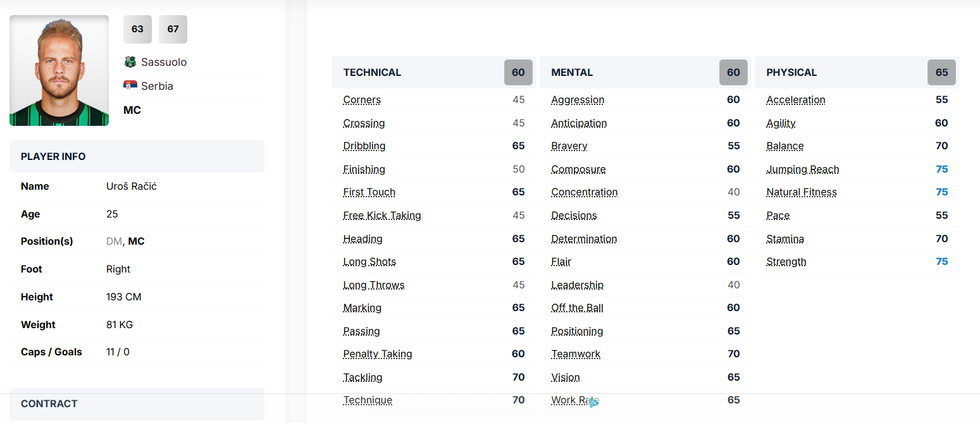Click the Sassuolo club crest icon
The width and height of the screenshot is (980, 423).
130,62
